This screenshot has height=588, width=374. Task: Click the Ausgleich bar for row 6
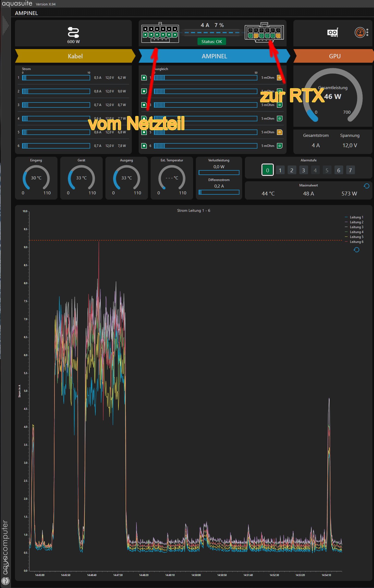pos(206,146)
